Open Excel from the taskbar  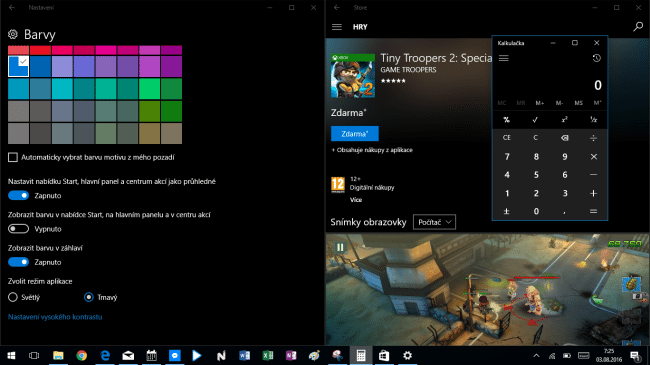268,355
